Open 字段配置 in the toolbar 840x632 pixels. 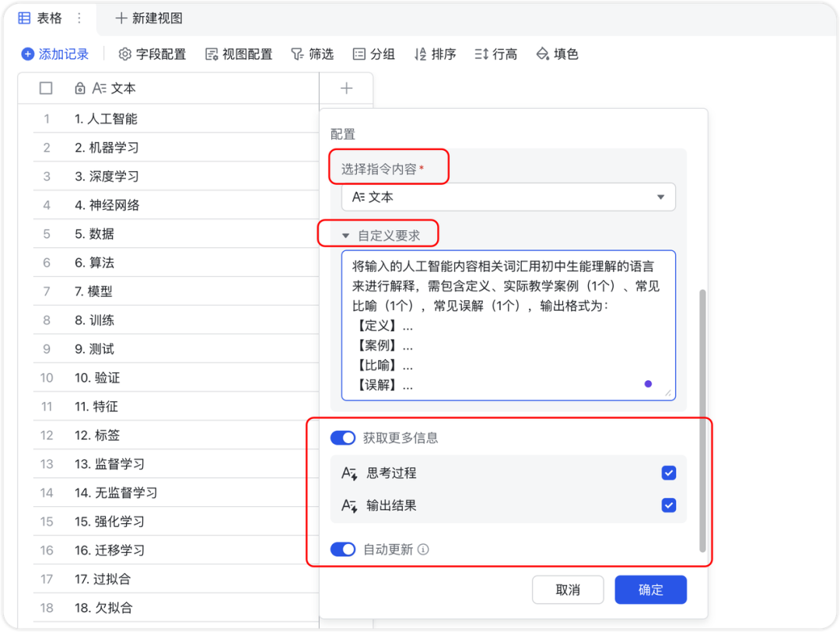(x=152, y=54)
